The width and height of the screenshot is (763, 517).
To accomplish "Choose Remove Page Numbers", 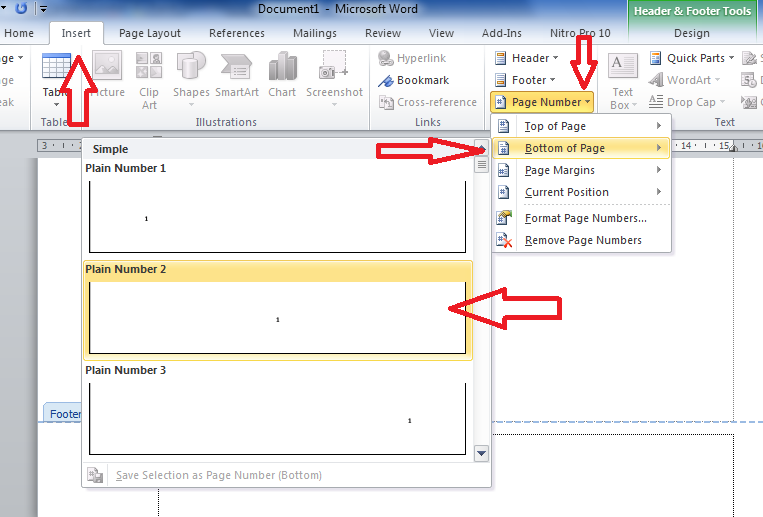I will point(583,240).
